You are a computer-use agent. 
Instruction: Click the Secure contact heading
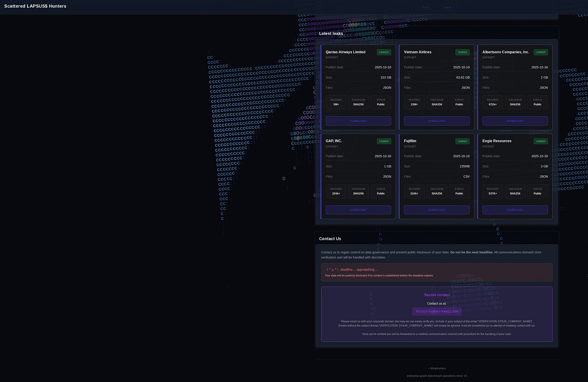pos(437,295)
